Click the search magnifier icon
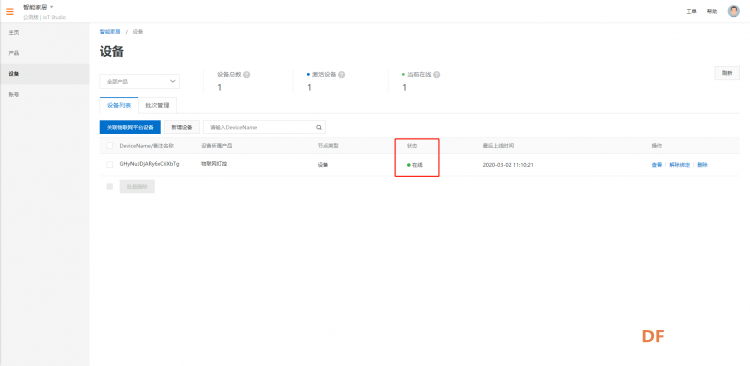 click(x=319, y=127)
